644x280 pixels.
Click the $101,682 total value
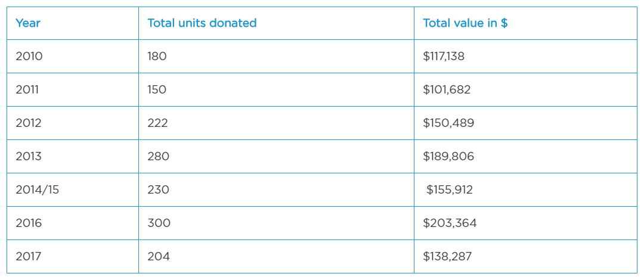(447, 90)
